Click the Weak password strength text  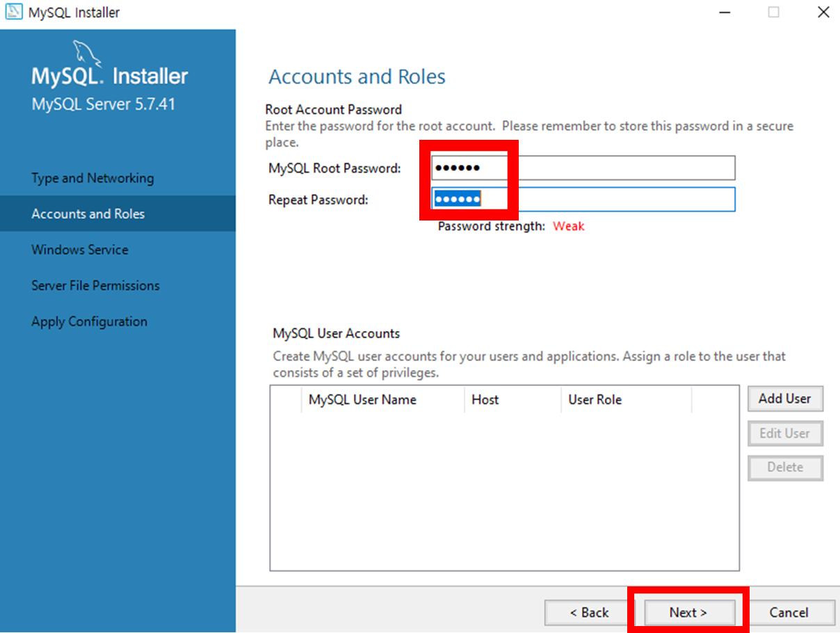pyautogui.click(x=569, y=227)
